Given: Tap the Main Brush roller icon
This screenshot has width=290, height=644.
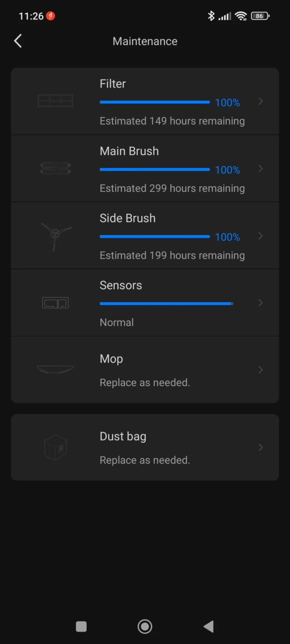Looking at the screenshot, I should (x=56, y=168).
